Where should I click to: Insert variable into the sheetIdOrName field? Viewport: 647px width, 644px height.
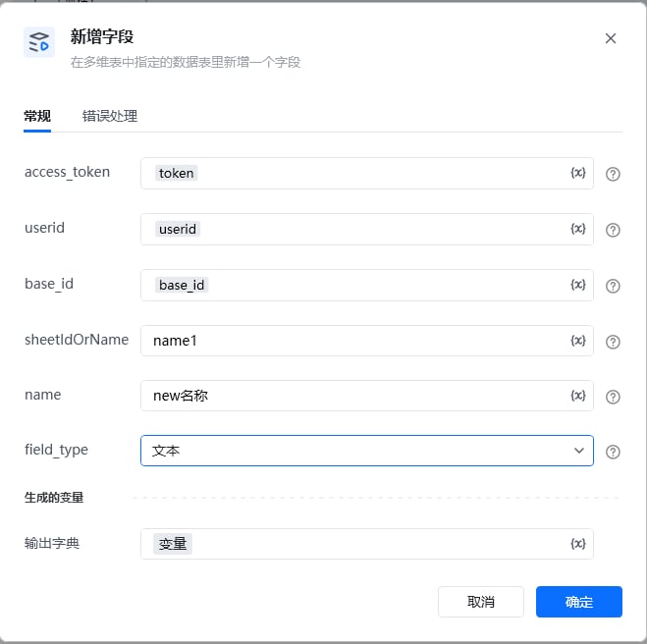tap(578, 341)
